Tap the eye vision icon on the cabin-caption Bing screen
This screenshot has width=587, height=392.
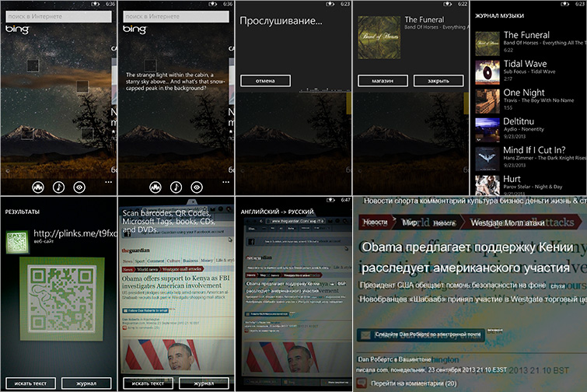[x=197, y=187]
